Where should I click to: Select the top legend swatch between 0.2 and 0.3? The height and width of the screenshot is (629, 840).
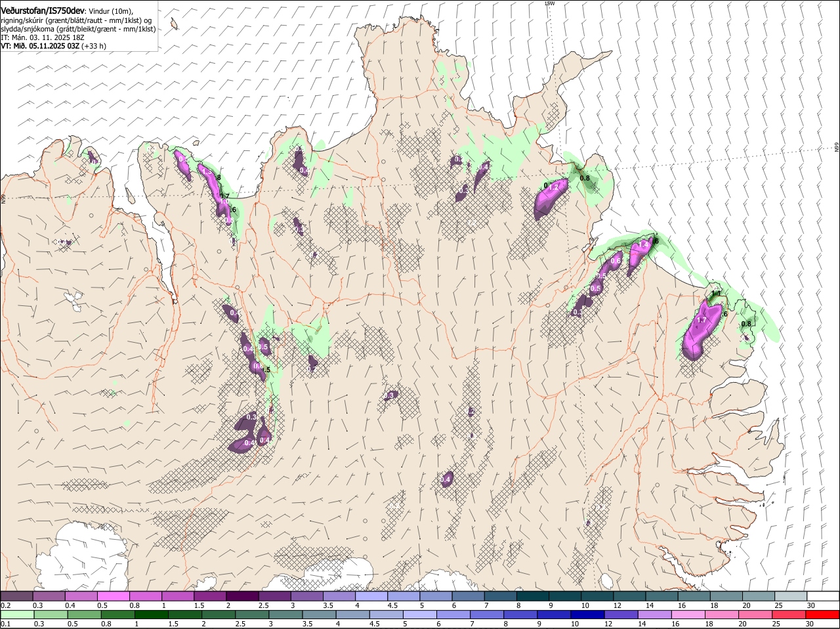16,596
